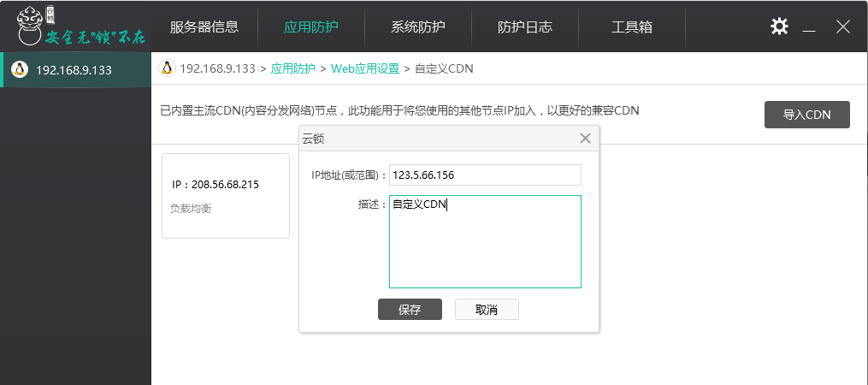
Task: Switch to 应用防护 tab
Action: [311, 27]
